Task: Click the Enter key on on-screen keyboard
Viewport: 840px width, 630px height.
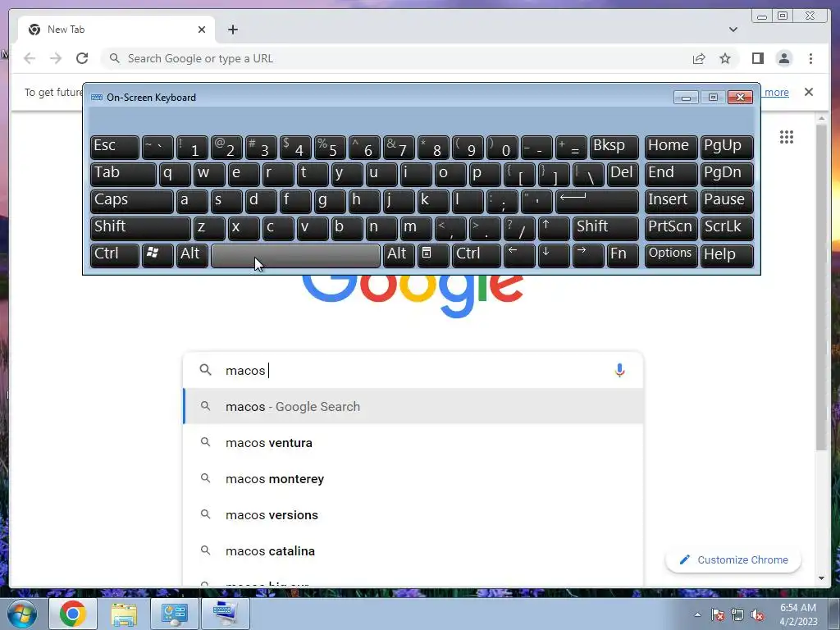Action: pyautogui.click(x=597, y=201)
